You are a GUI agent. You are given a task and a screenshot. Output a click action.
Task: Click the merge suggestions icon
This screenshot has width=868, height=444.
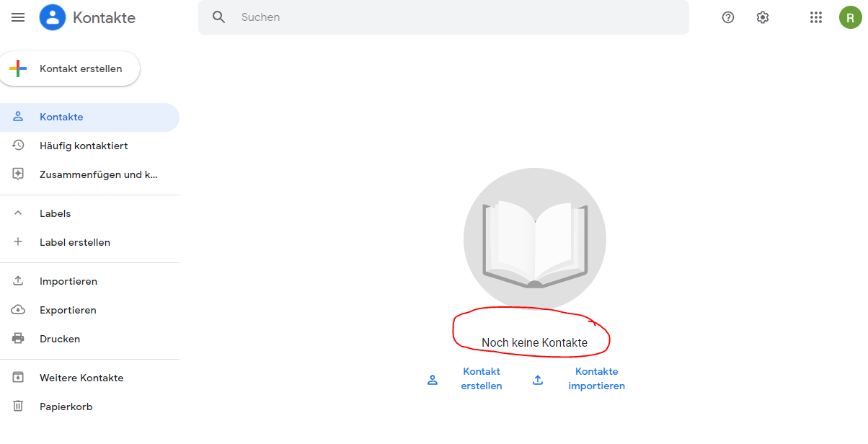coord(18,174)
